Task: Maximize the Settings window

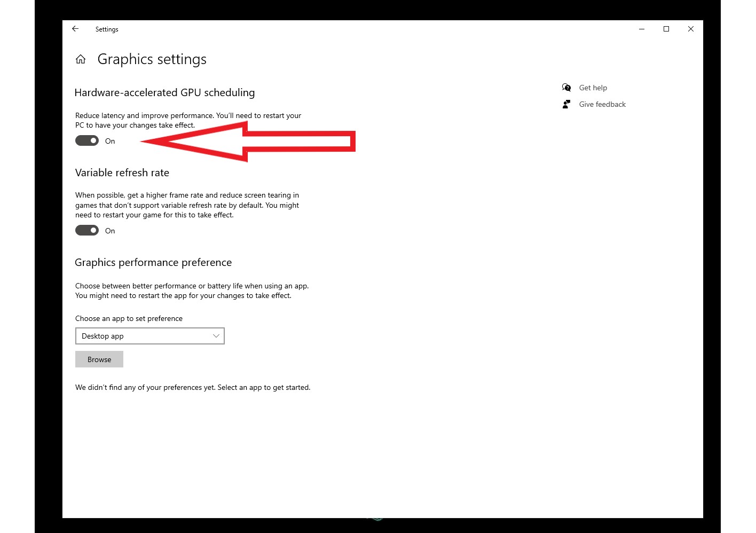Action: [x=666, y=29]
